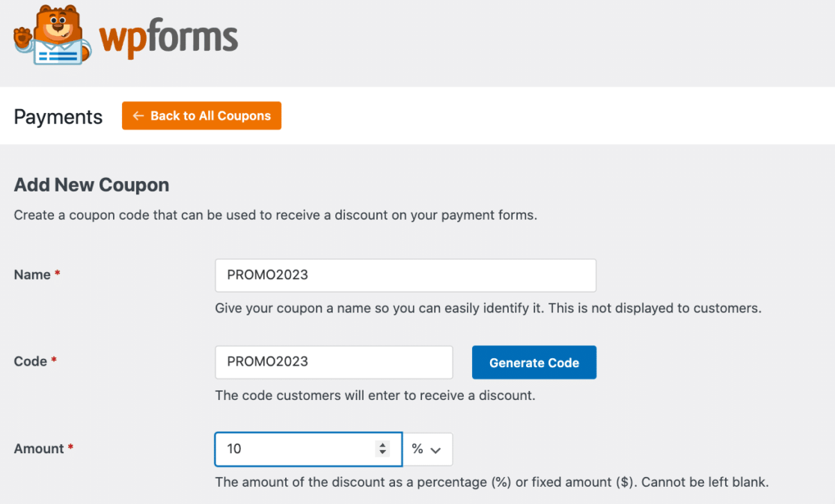Click the downward stepper arrow beside Amount
The image size is (835, 504).
click(x=382, y=453)
